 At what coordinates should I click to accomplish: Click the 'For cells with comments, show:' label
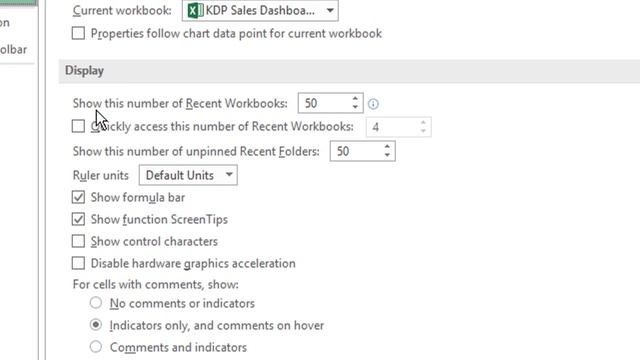[x=156, y=284]
